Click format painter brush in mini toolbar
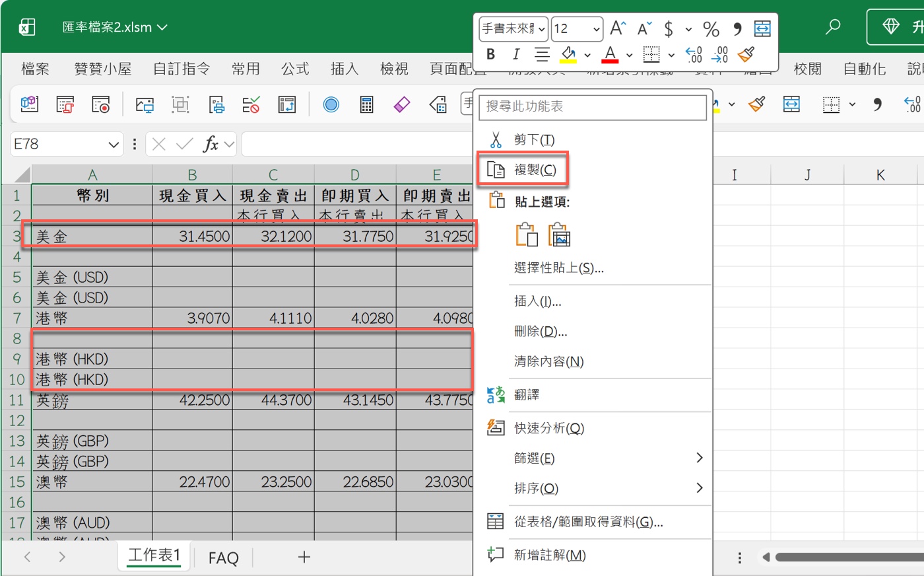The image size is (924, 576). pos(746,54)
